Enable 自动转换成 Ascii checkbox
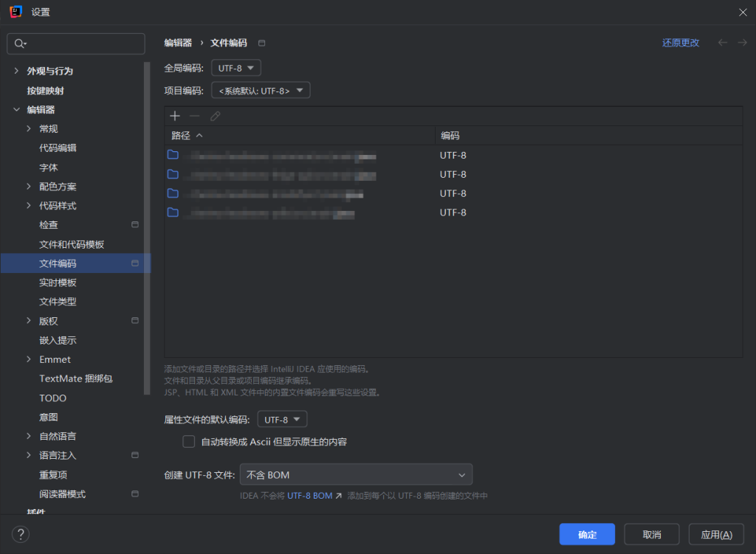756x554 pixels. (189, 442)
